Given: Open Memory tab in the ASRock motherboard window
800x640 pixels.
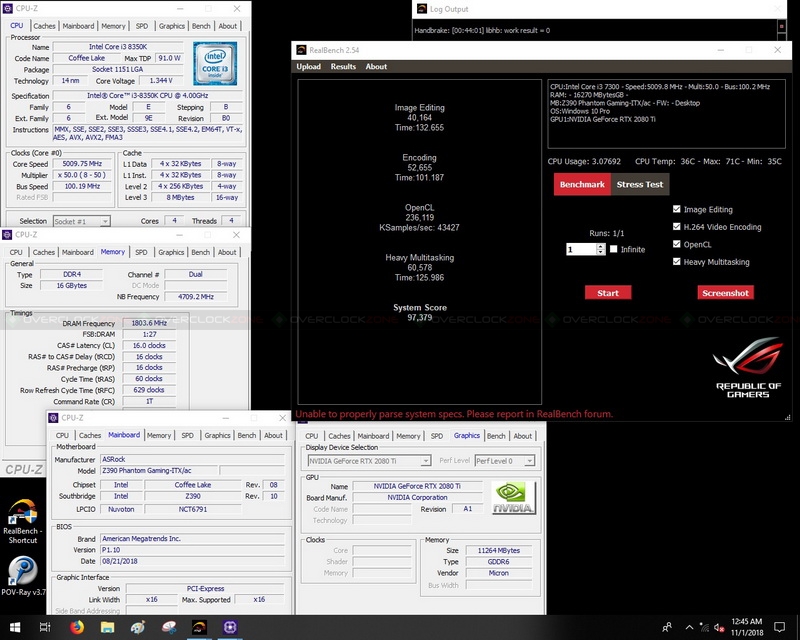Looking at the screenshot, I should [159, 435].
